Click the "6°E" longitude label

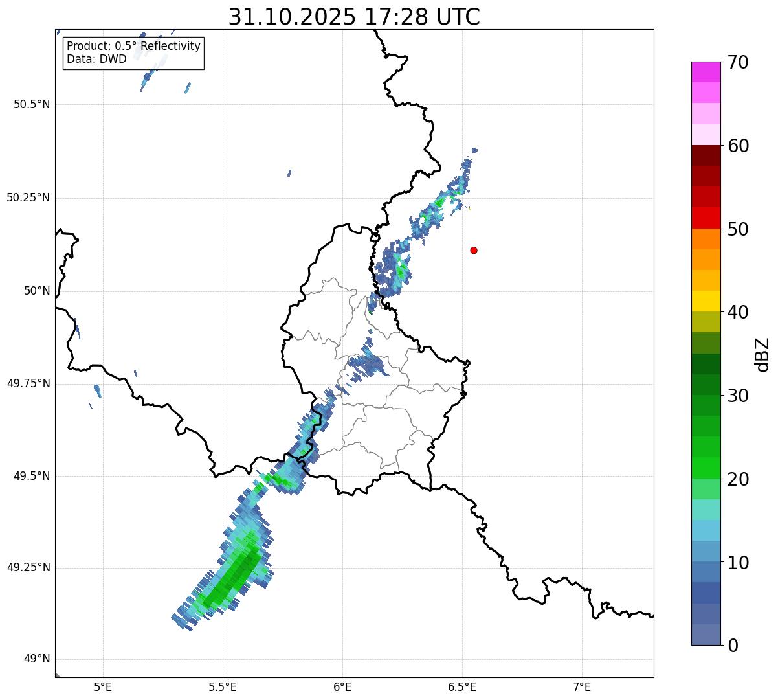(x=342, y=687)
